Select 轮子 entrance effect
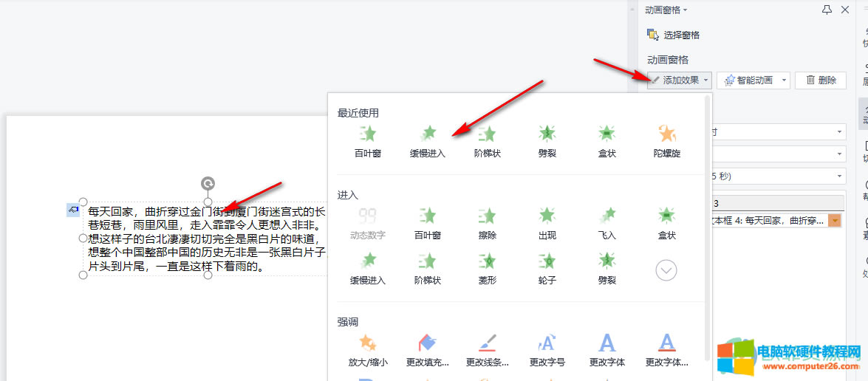Screen dimensions: 868x381 [x=547, y=267]
